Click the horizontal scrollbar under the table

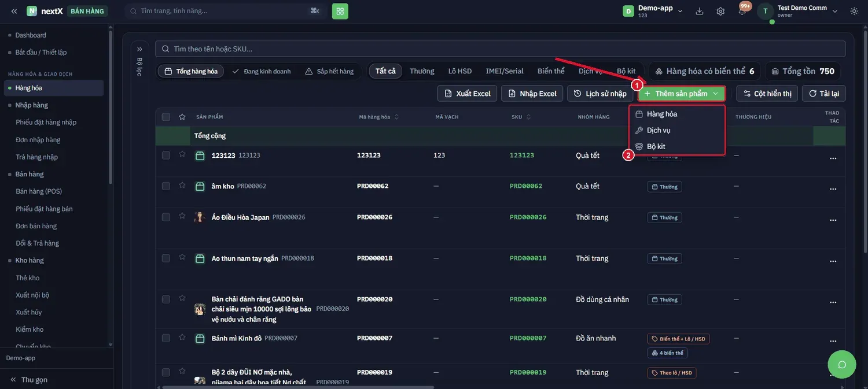pos(298,387)
